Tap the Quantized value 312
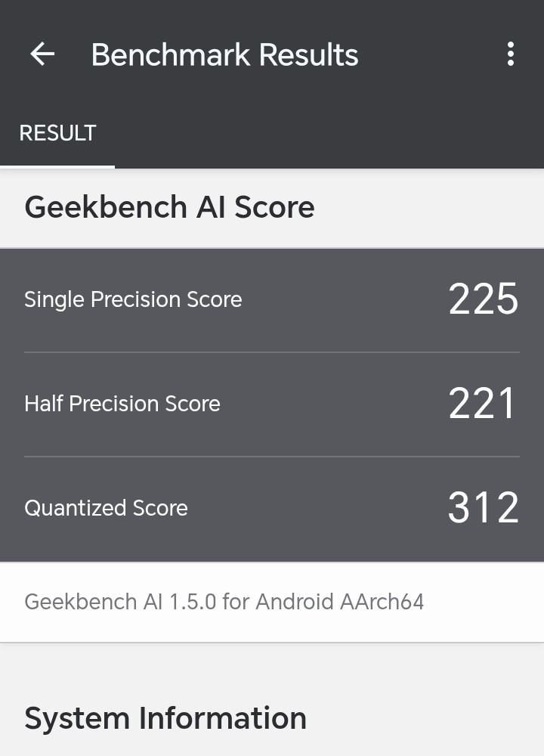The image size is (544, 756). (x=483, y=508)
